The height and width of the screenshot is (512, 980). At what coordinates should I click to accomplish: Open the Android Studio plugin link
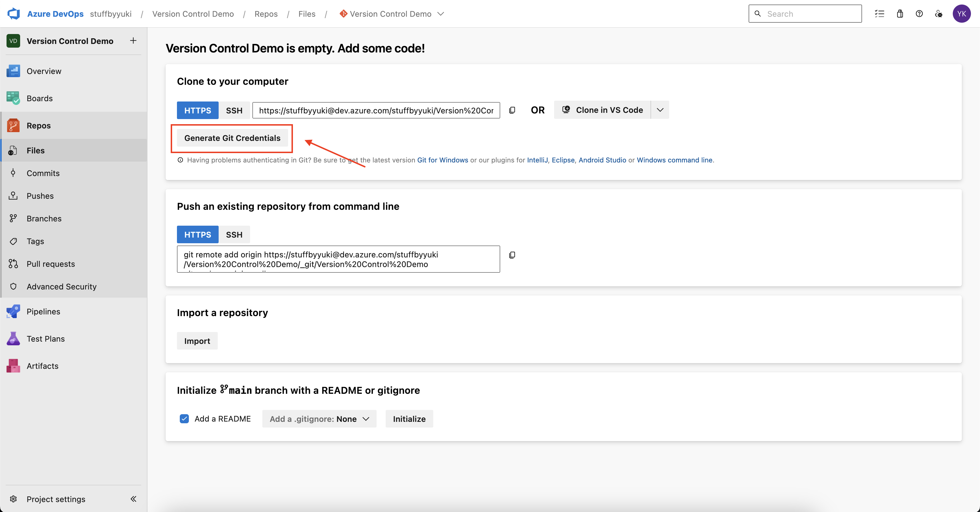click(x=602, y=160)
